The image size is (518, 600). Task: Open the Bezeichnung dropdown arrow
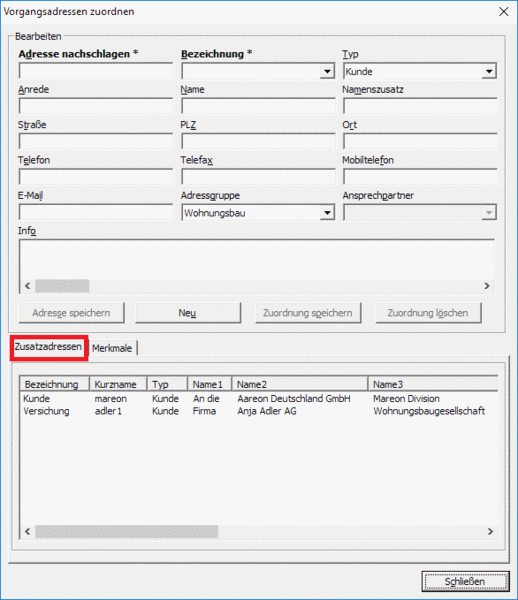click(x=327, y=72)
